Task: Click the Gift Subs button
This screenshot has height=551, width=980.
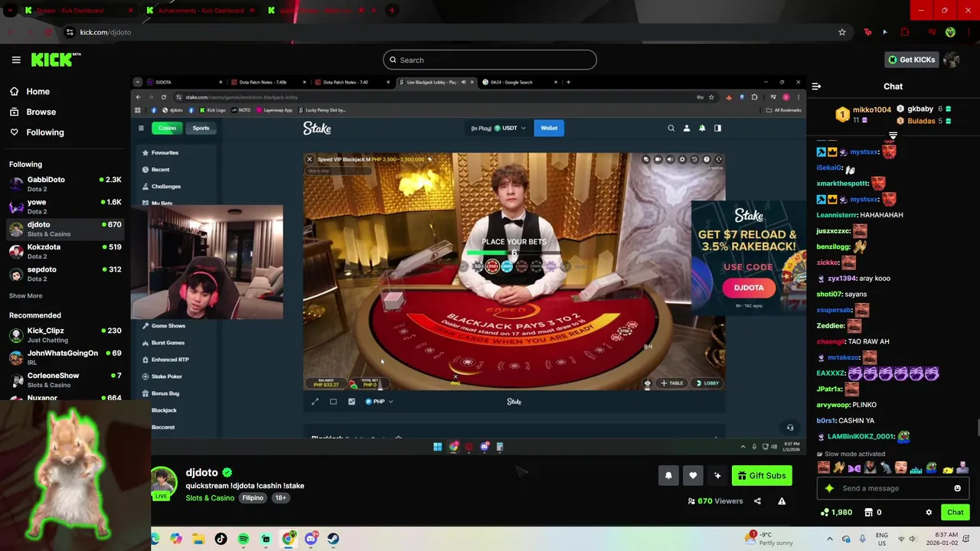Action: pyautogui.click(x=762, y=475)
